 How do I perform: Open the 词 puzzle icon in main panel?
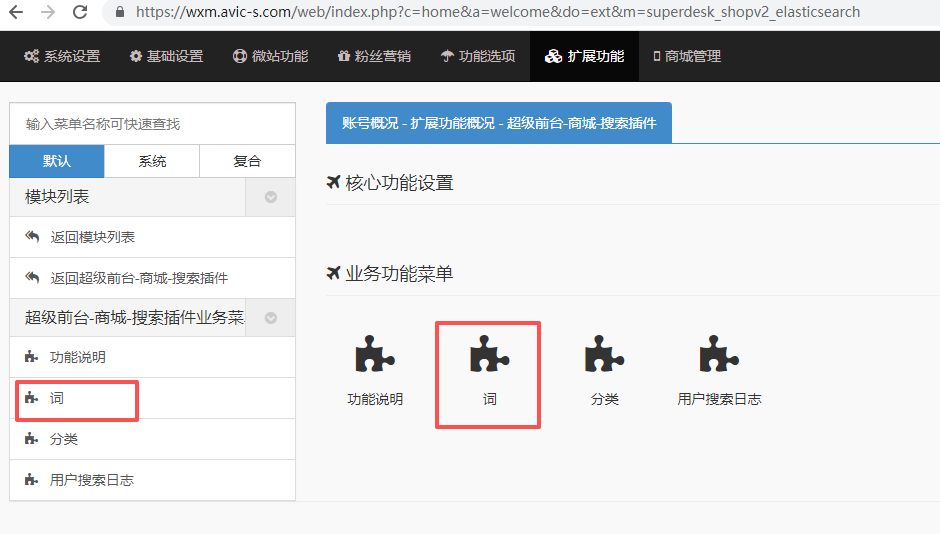[489, 358]
